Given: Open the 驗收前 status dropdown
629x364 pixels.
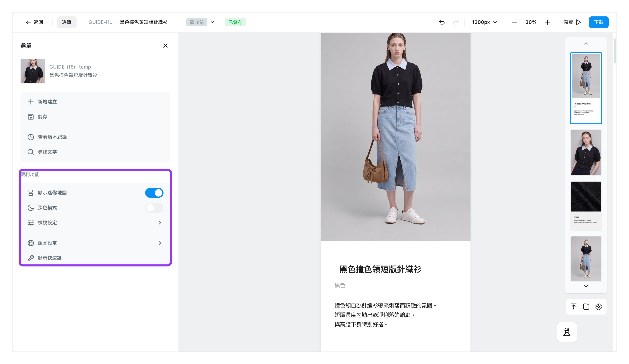Looking at the screenshot, I should [201, 22].
